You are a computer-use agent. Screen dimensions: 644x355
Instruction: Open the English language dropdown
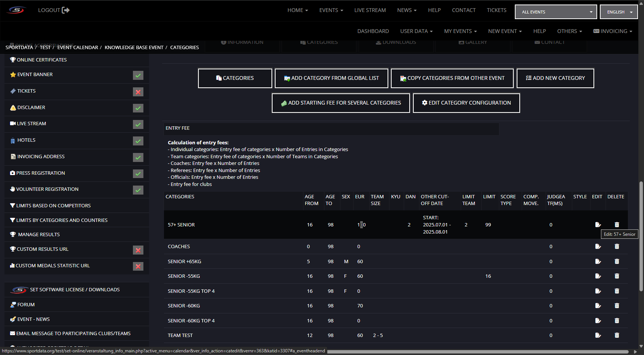tap(619, 12)
